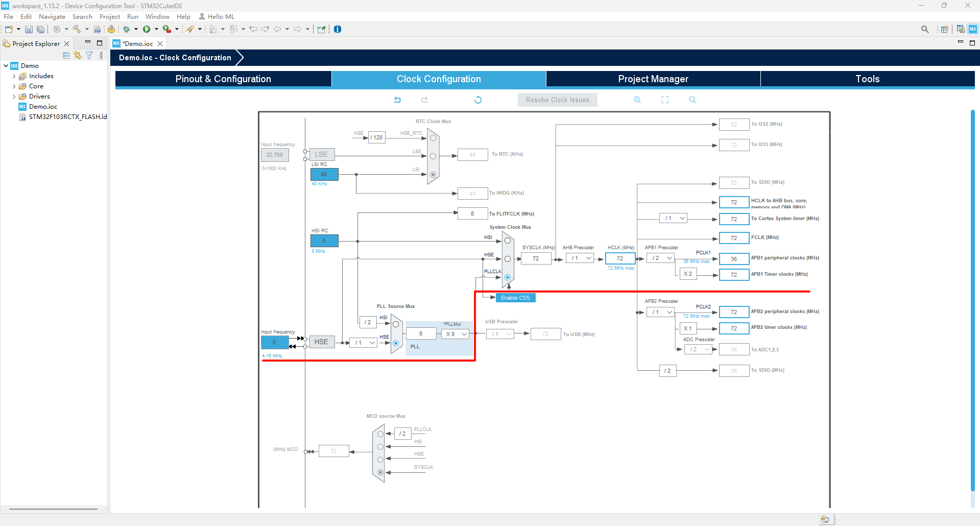Click the Save All icon

tap(40, 29)
